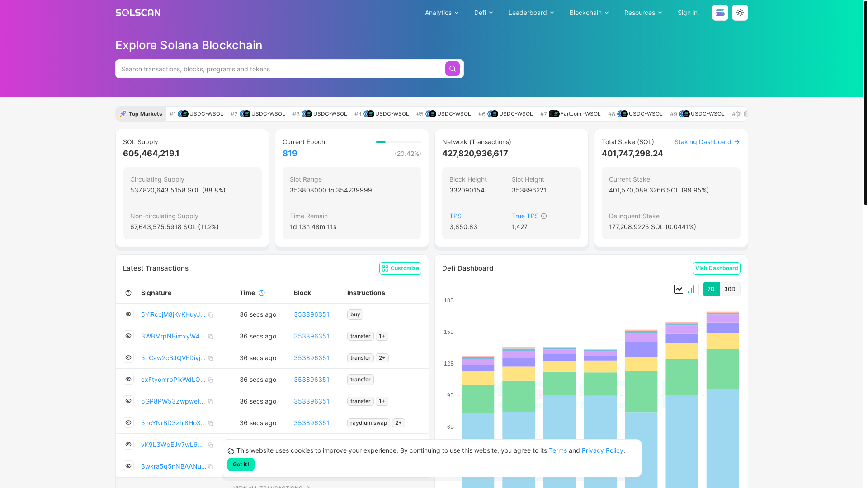
Task: Preview transaction 3wkra5q5nNBAANu... eye icon
Action: 128,466
